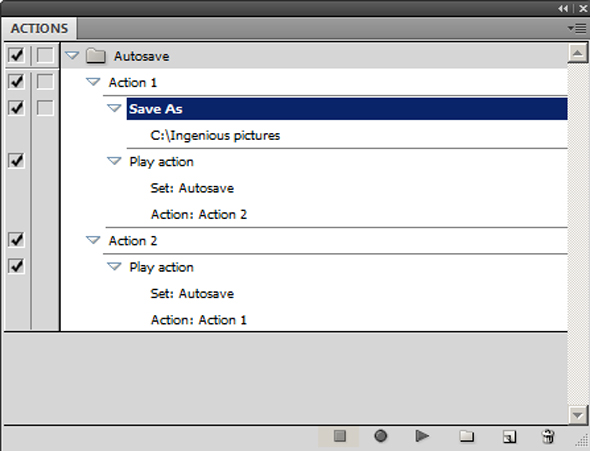590x451 pixels.
Task: Delete the selection using the trash icon
Action: point(548,436)
